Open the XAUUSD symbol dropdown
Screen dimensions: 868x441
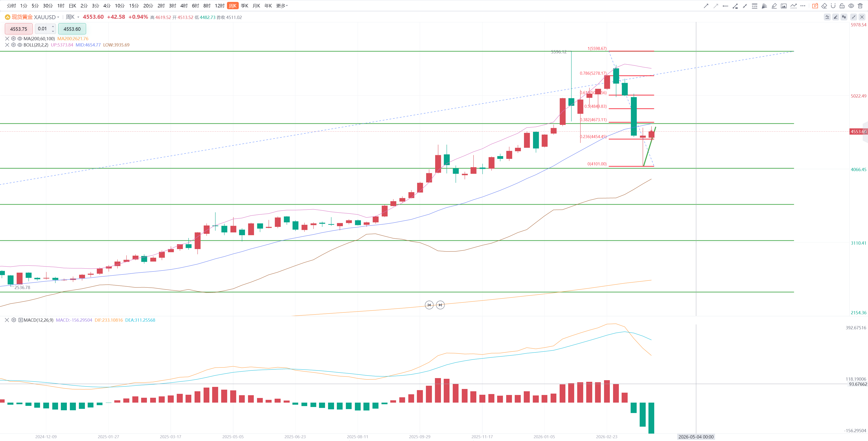click(x=58, y=17)
